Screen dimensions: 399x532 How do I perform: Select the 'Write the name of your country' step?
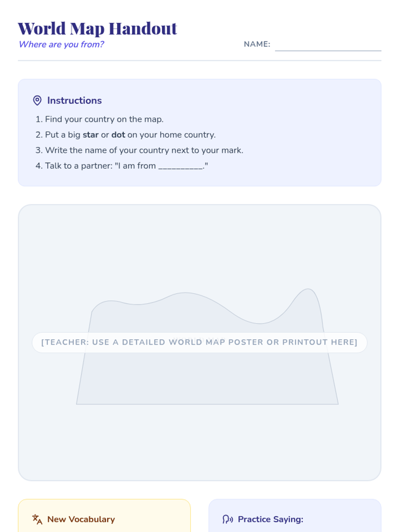coord(144,150)
